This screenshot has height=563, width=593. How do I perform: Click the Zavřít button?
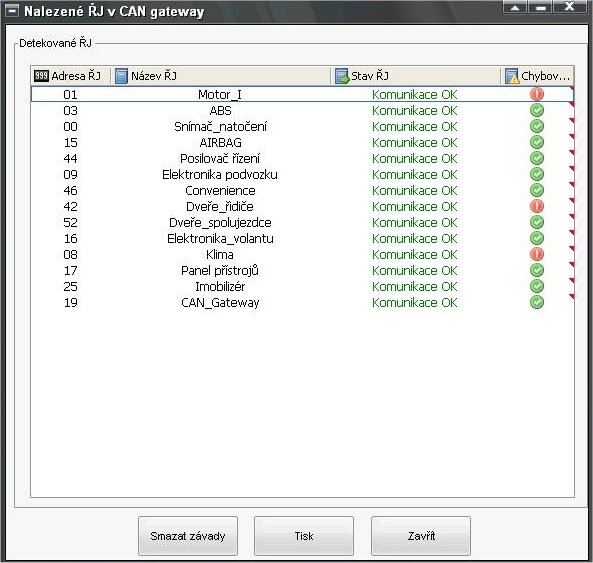[x=421, y=536]
